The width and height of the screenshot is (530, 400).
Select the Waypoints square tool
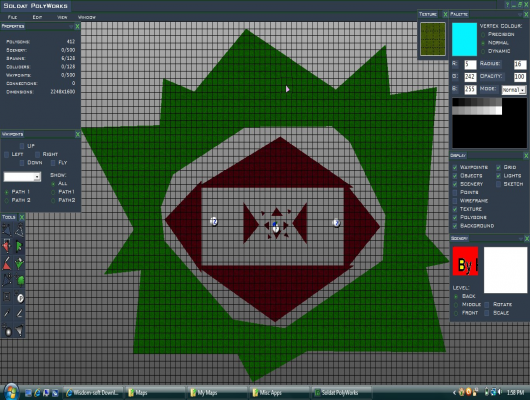point(7,297)
